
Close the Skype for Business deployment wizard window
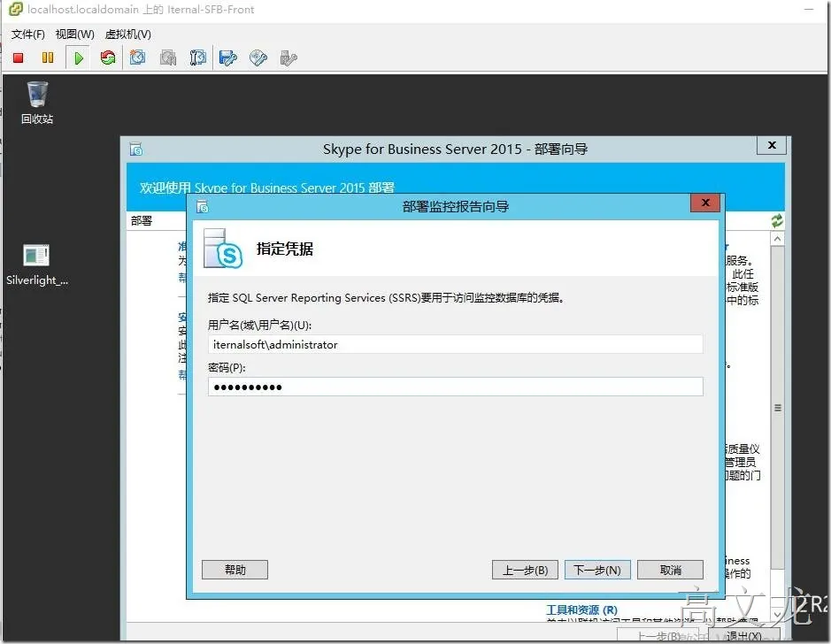pyautogui.click(x=772, y=145)
